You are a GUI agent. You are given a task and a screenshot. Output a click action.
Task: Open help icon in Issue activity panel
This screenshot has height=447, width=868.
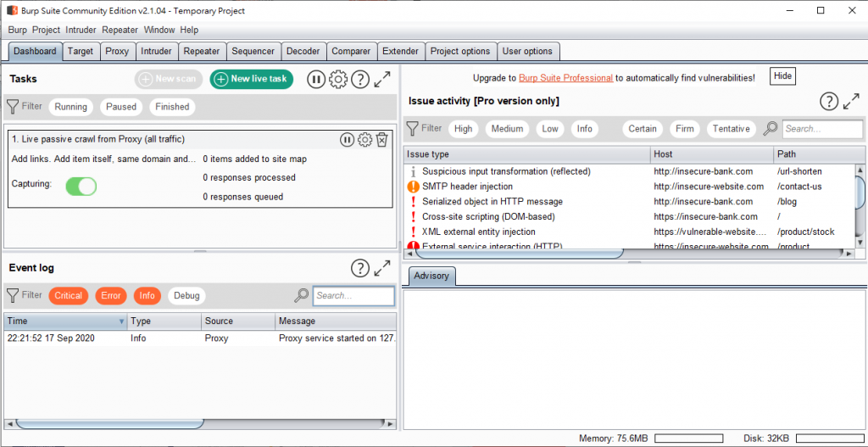[829, 102]
